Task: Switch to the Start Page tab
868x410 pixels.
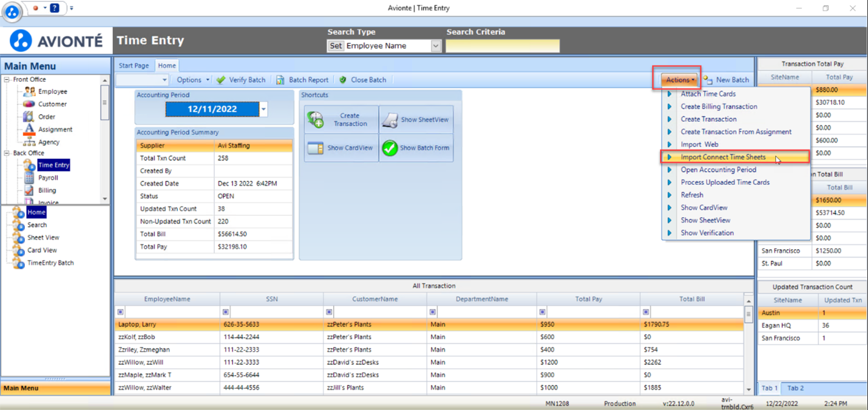Action: (134, 66)
